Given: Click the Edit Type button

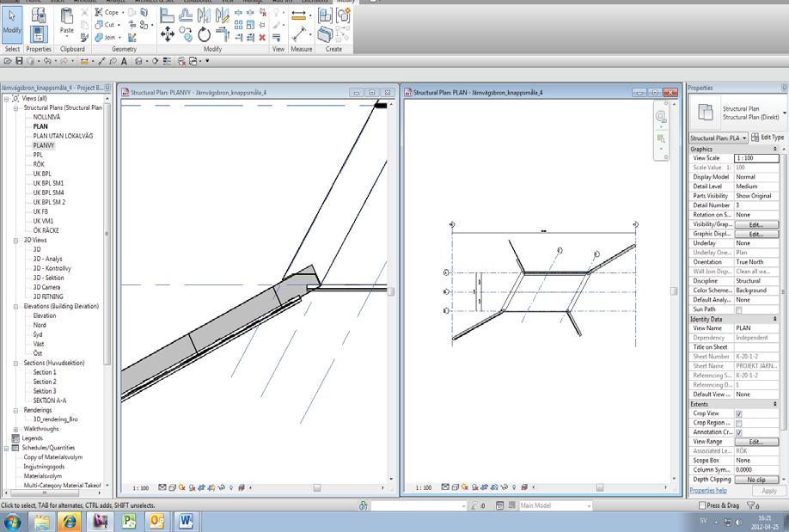Looking at the screenshot, I should [768, 138].
